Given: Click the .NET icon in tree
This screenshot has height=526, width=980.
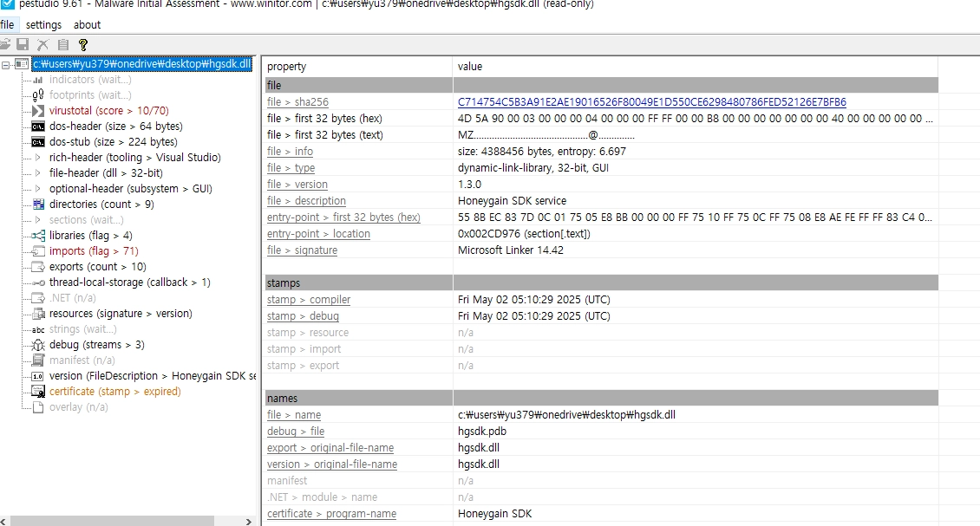Looking at the screenshot, I should coord(38,298).
